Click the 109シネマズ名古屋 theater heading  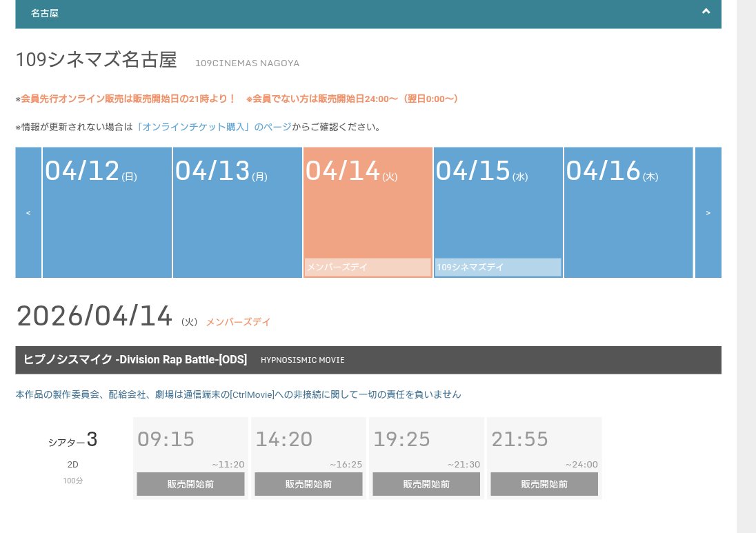coord(97,60)
